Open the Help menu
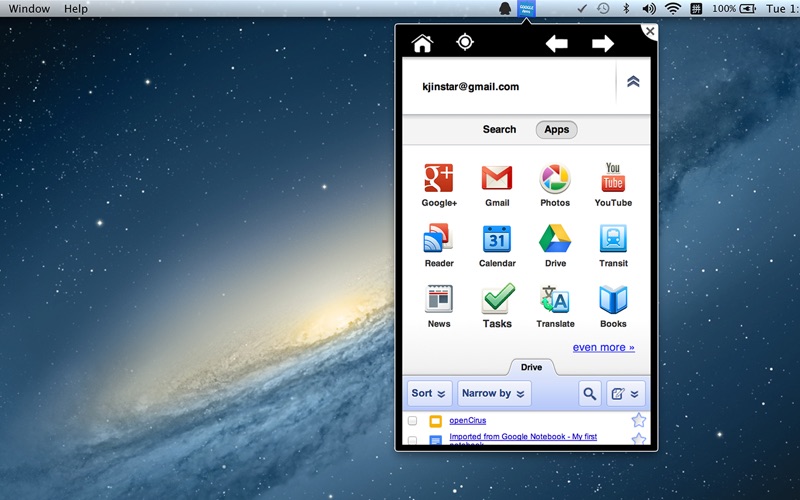 (x=76, y=9)
